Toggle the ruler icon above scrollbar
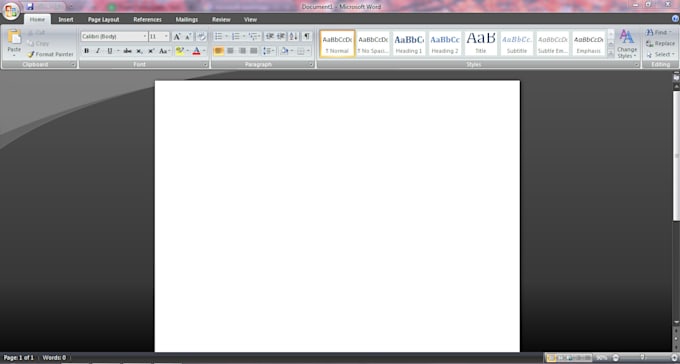The height and width of the screenshot is (364, 680). (x=676, y=77)
